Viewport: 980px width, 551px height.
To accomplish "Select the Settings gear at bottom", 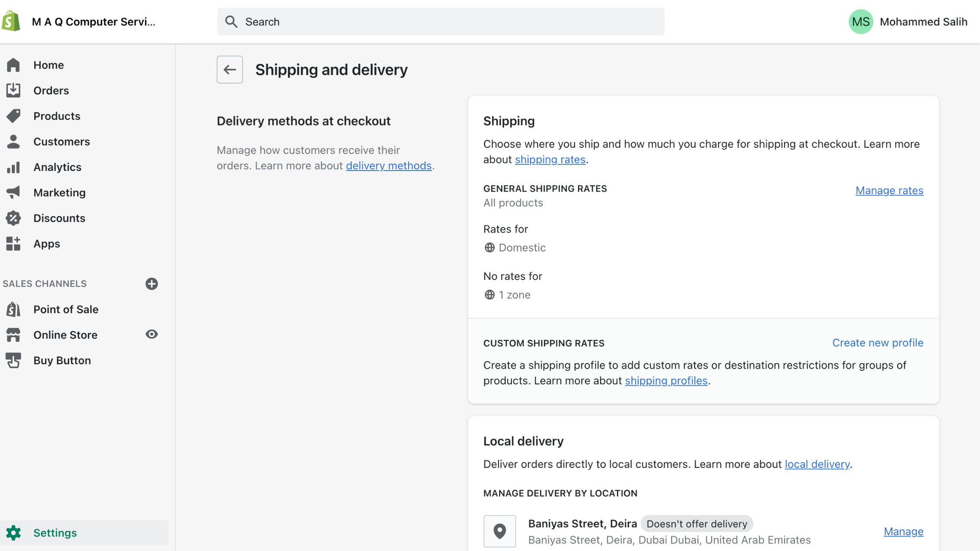I will click(14, 533).
